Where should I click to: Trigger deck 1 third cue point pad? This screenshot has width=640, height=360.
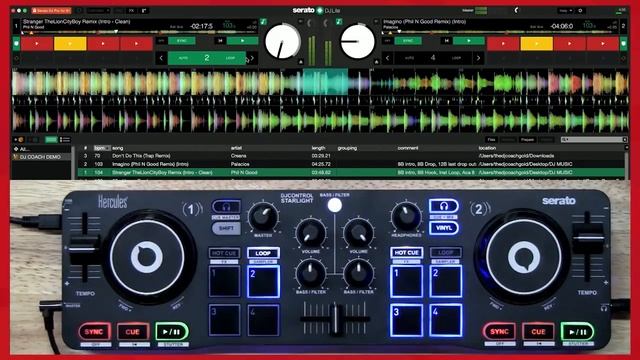(103, 43)
